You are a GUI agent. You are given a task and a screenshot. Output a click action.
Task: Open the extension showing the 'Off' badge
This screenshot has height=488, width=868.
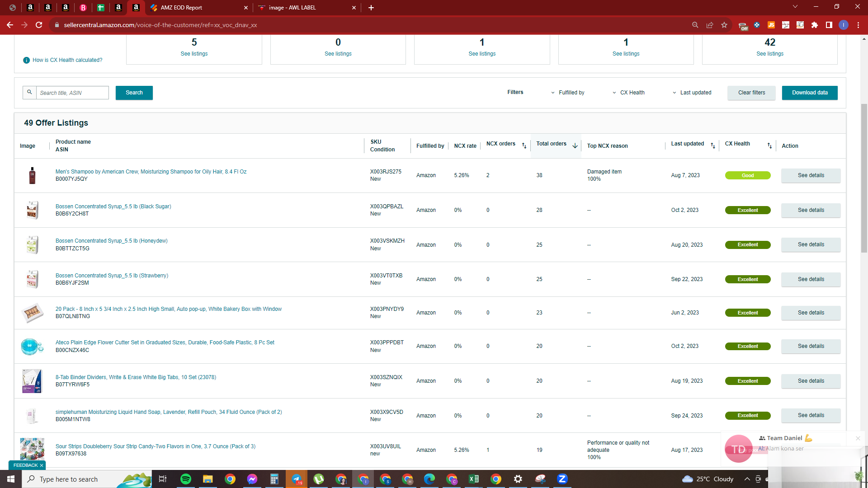click(x=743, y=26)
